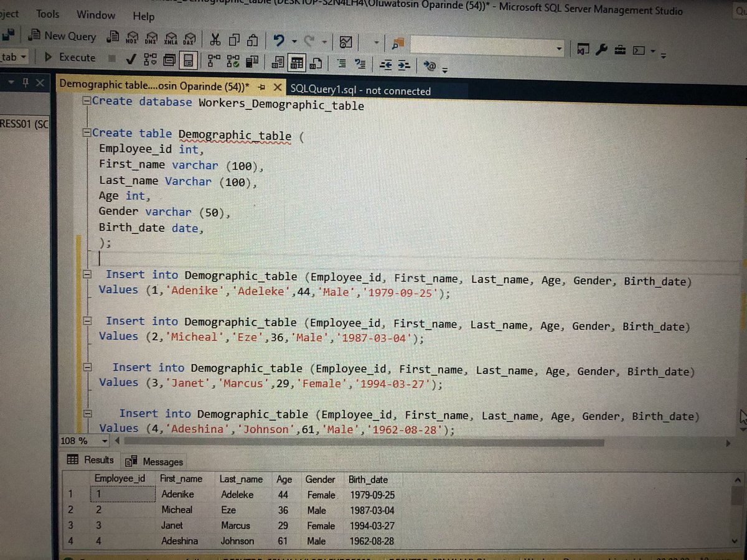Open an Analysis Services MDX query
The width and height of the screenshot is (747, 560).
tap(132, 39)
